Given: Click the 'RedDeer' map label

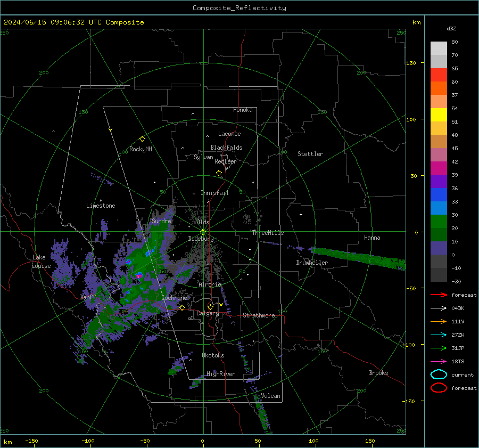Looking at the screenshot, I should pyautogui.click(x=226, y=161).
